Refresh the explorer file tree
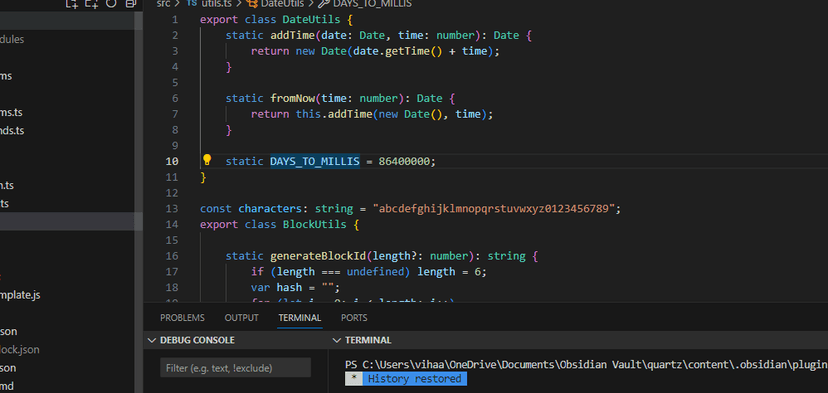This screenshot has width=828, height=393. click(x=111, y=3)
